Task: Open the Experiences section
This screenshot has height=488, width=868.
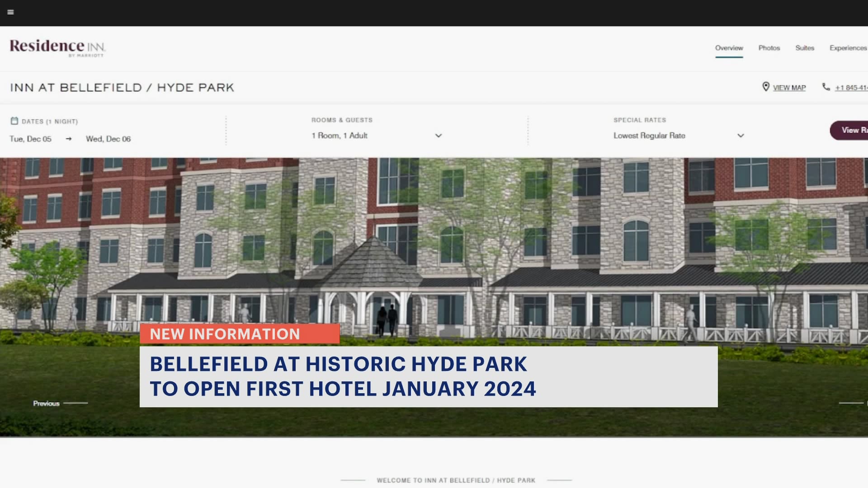Action: click(848, 48)
